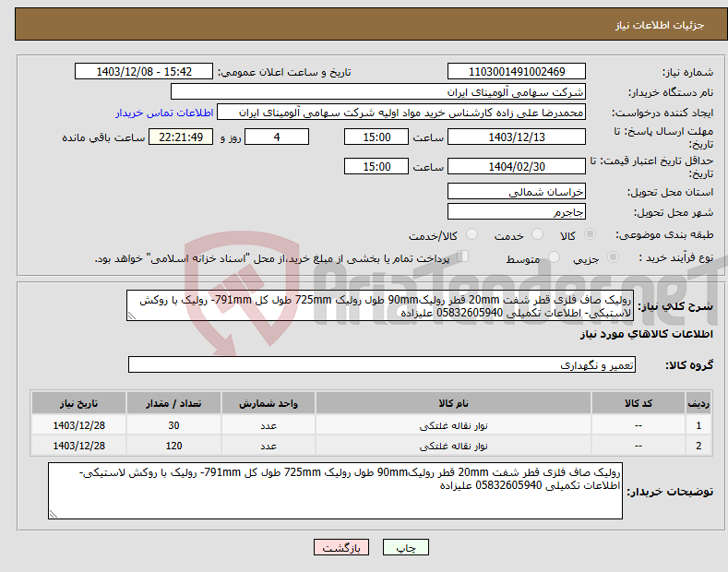This screenshot has width=728, height=572.
Task: Click delivery city field جاجرم
Action: 517,211
